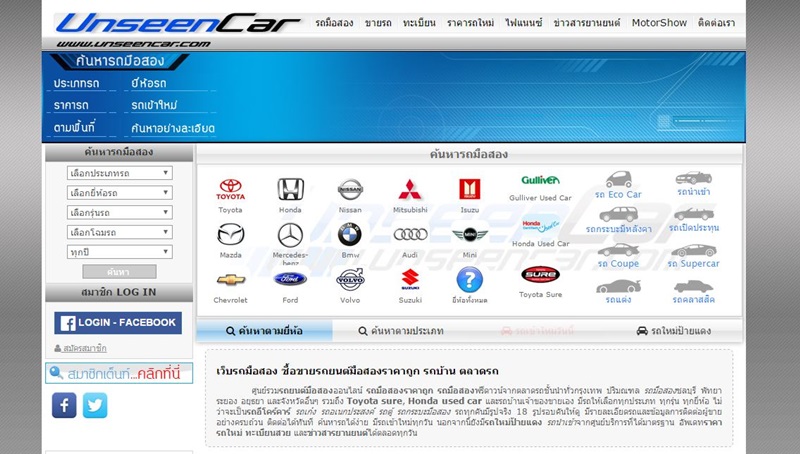Click the สมาชิกเต็นท์ คลิกที่นี่ banner

(x=119, y=373)
